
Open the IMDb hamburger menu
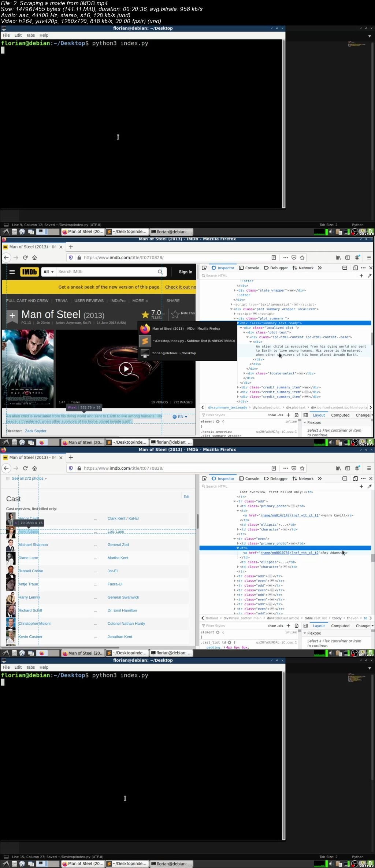pyautogui.click(x=12, y=272)
